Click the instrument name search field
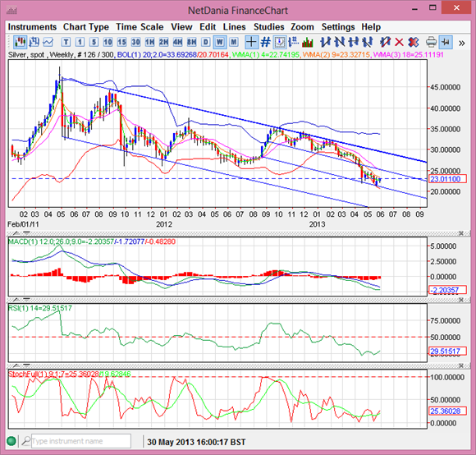 (81, 441)
